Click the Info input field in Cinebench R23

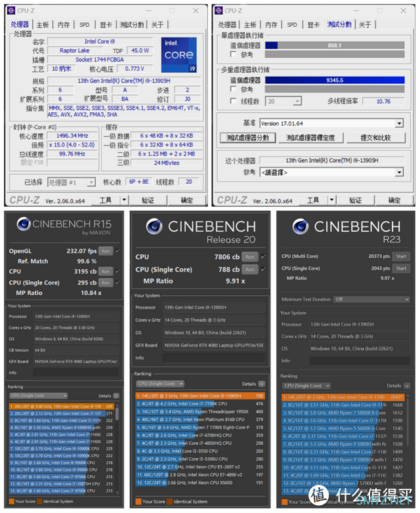click(360, 361)
